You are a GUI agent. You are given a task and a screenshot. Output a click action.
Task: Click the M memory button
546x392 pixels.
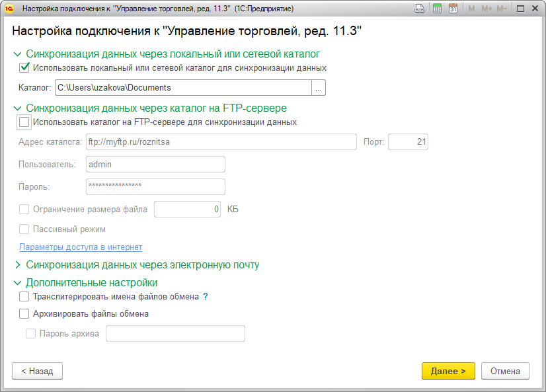471,9
